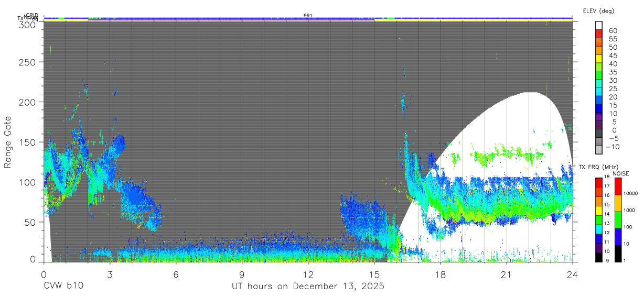This screenshot has width=644, height=297.
Task: Click the '100' range gate tick label
Action: click(27, 182)
